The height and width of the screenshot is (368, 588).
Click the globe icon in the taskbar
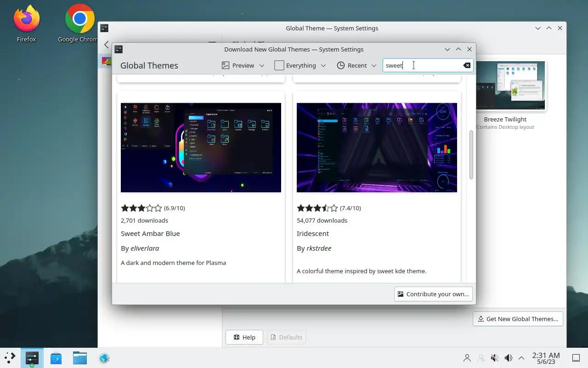tap(104, 358)
